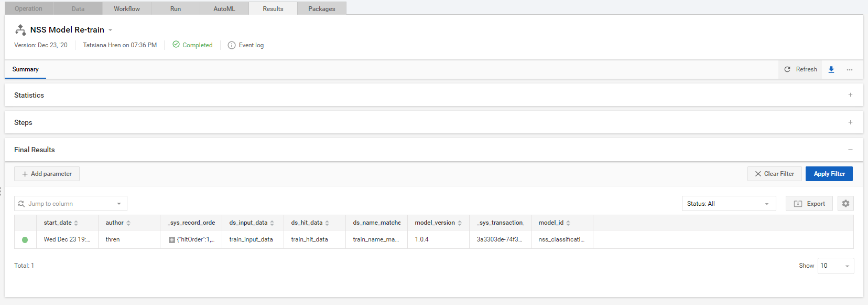Image resolution: width=868 pixels, height=305 pixels.
Task: Switch to the Data tab
Action: tap(78, 8)
